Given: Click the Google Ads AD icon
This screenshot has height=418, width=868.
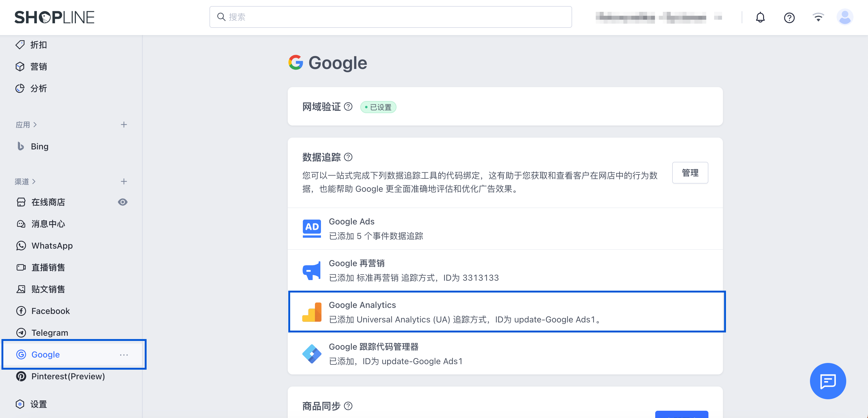Looking at the screenshot, I should tap(312, 229).
